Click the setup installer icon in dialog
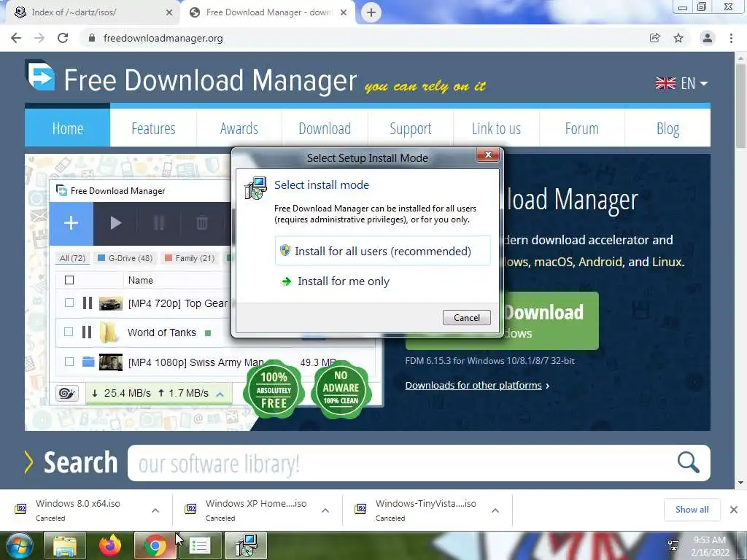The width and height of the screenshot is (747, 560). pyautogui.click(x=255, y=189)
